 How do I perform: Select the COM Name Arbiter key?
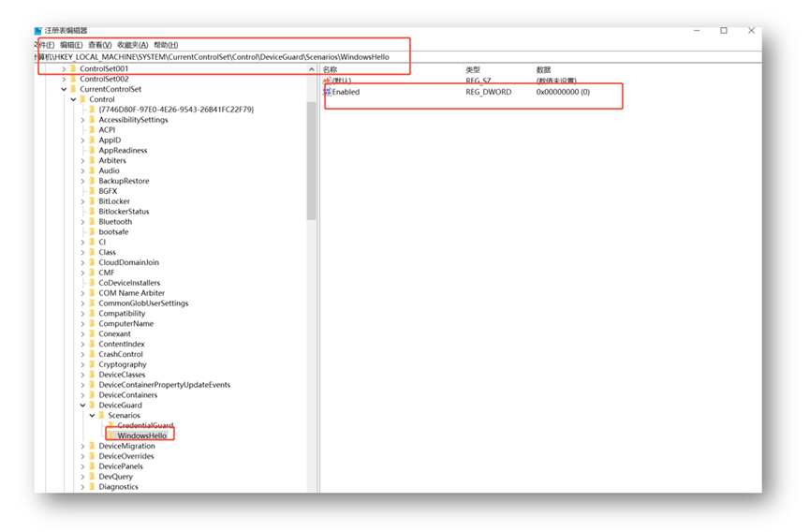[132, 293]
